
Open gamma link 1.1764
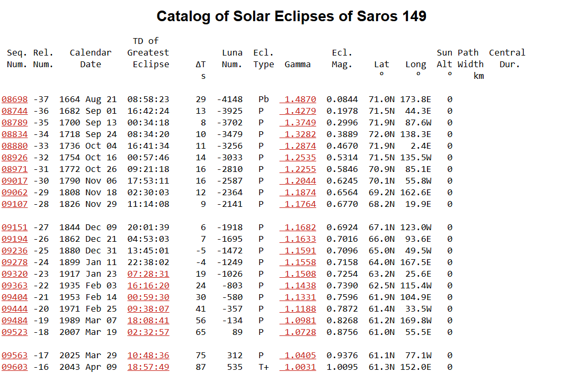pyautogui.click(x=298, y=204)
